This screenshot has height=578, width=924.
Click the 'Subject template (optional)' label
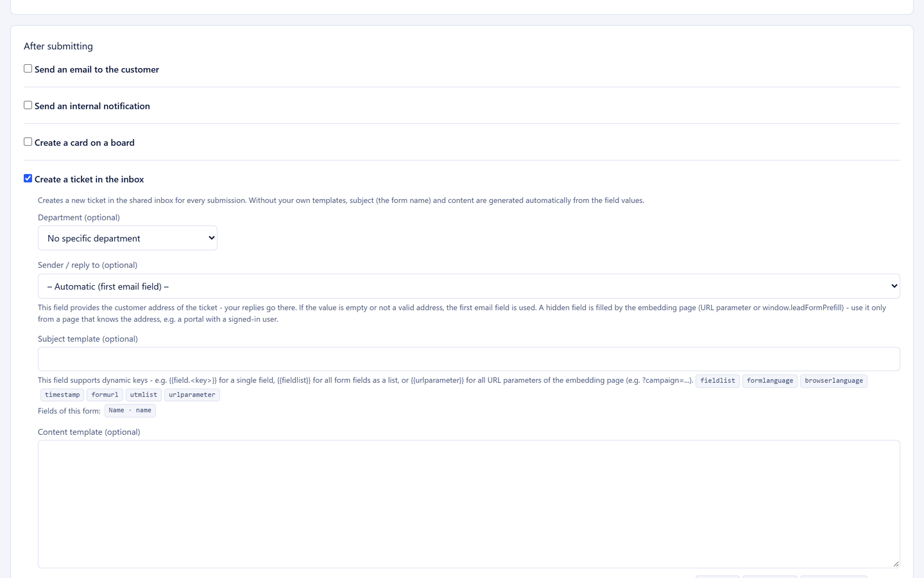point(88,339)
